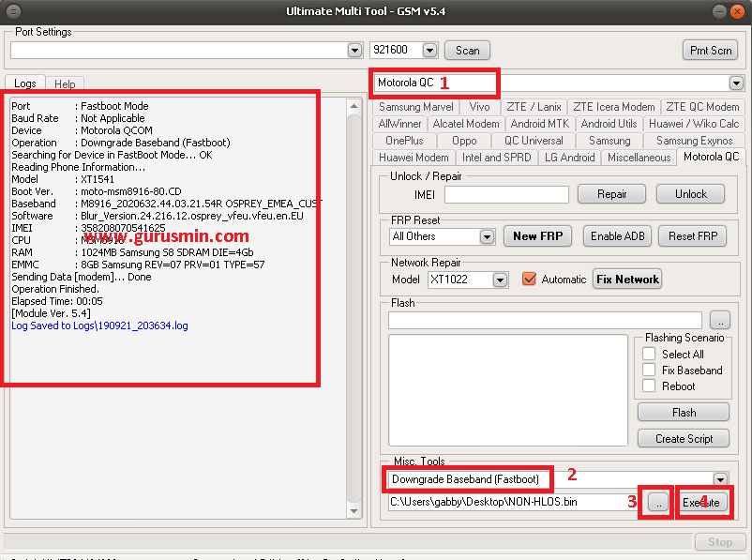
Task: Open the Miscellaneous tab
Action: click(x=639, y=158)
